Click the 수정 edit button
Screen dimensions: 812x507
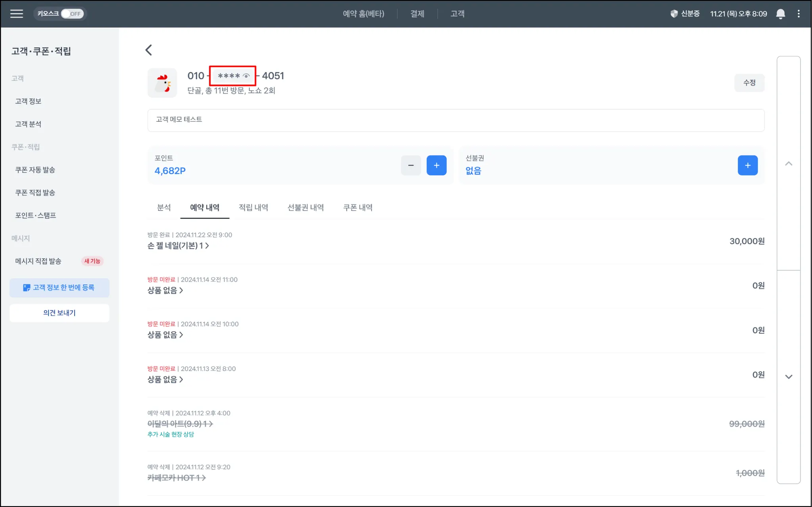[x=749, y=83]
